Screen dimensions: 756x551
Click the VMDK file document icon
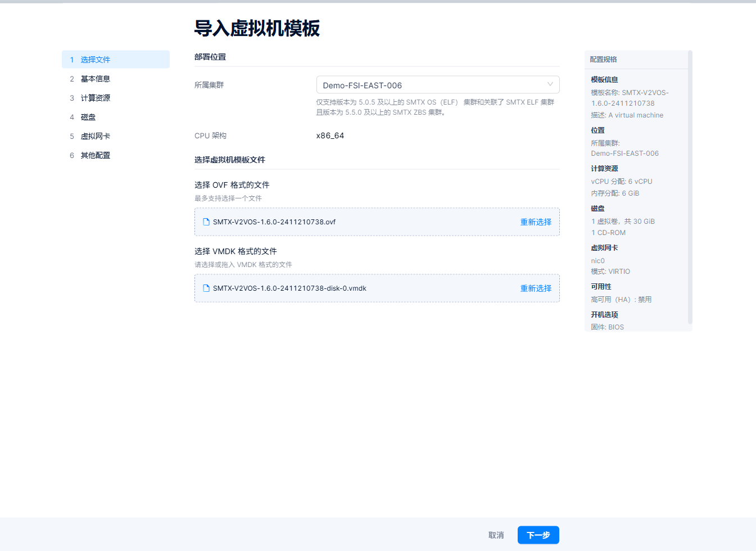206,288
